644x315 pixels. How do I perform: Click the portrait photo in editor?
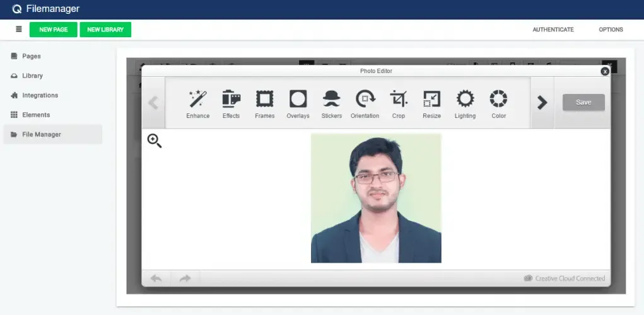(x=376, y=198)
